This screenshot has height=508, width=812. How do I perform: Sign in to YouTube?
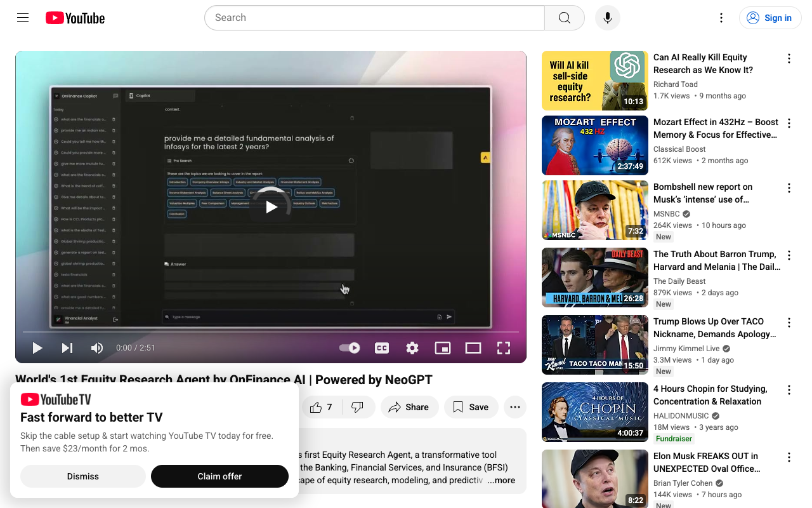(770, 18)
